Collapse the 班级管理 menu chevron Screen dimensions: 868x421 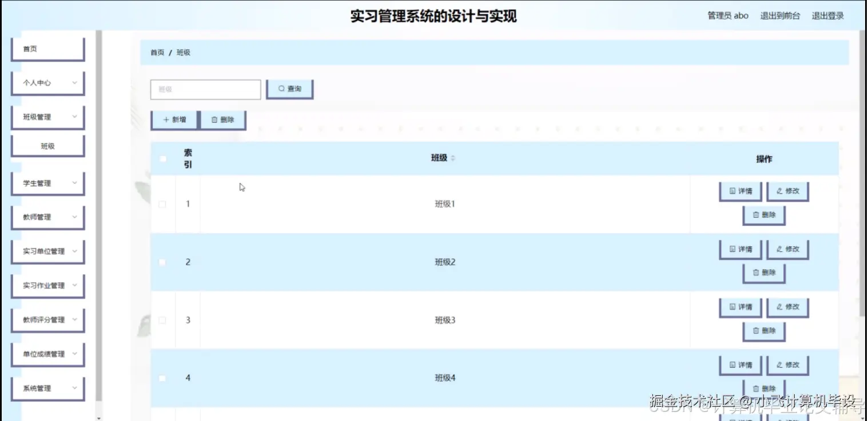pyautogui.click(x=74, y=117)
